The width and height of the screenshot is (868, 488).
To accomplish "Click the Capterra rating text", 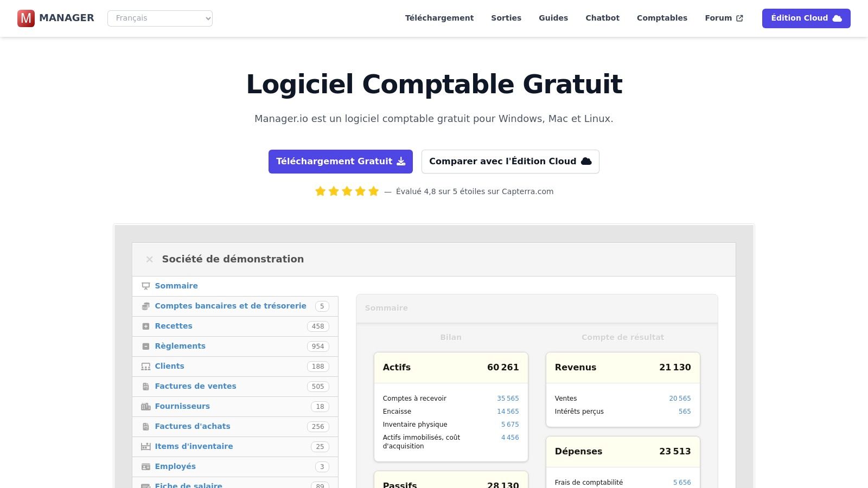I will tap(475, 191).
